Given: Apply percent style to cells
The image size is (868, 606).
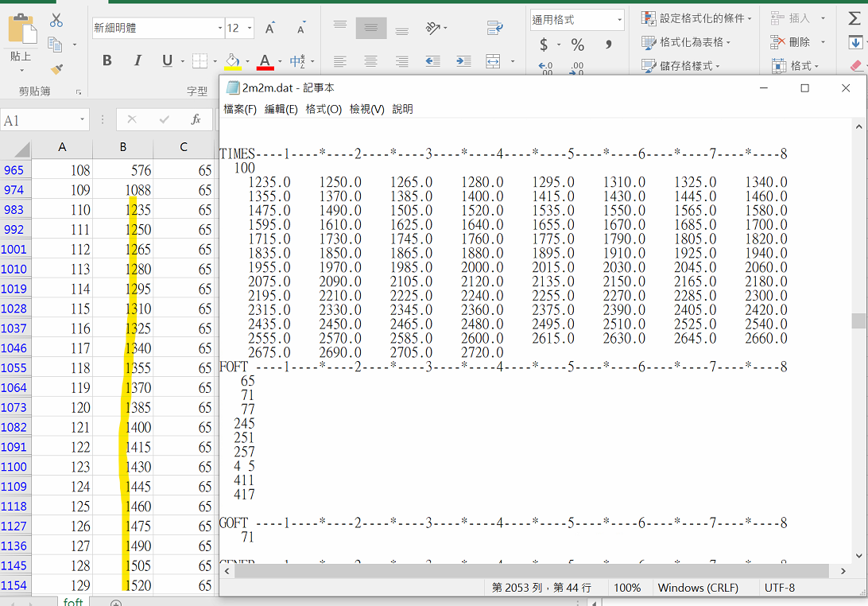Looking at the screenshot, I should click(578, 45).
